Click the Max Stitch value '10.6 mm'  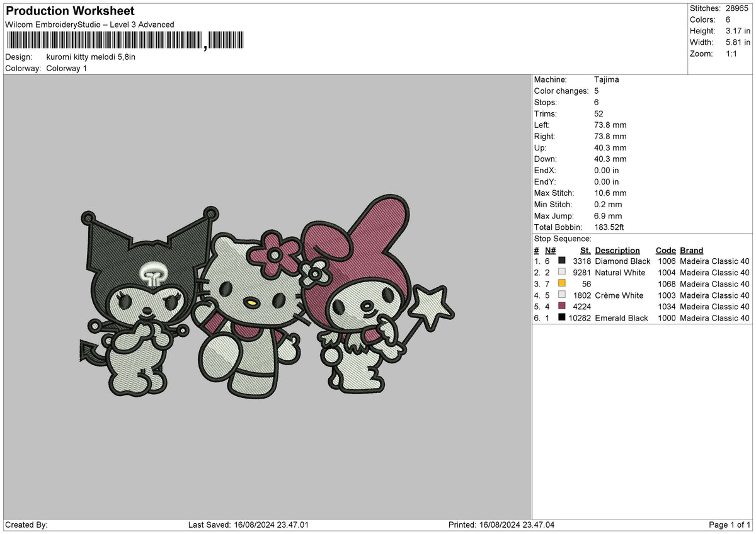tap(610, 193)
